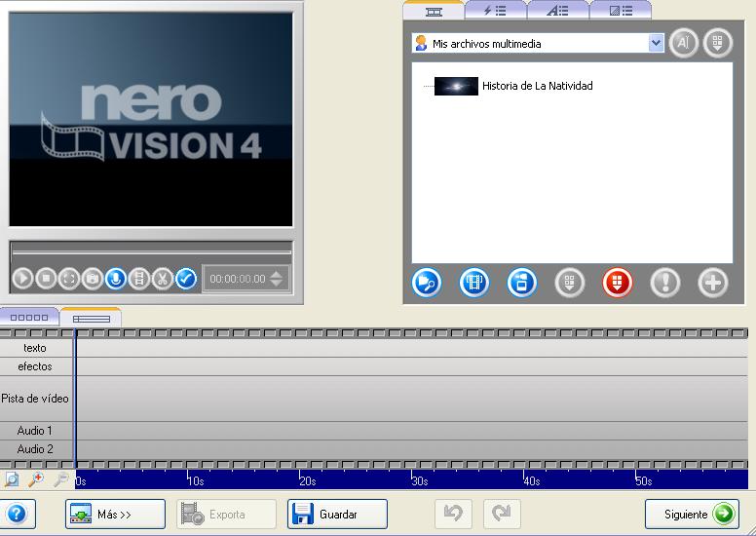Viewport: 756px width, 536px height.
Task: Click the Guardar button
Action: 337,514
